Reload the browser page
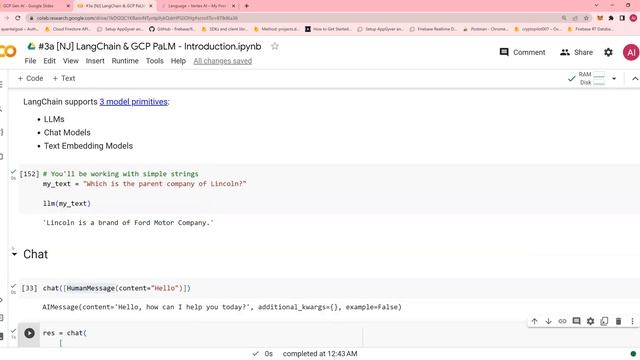 pos(18,18)
